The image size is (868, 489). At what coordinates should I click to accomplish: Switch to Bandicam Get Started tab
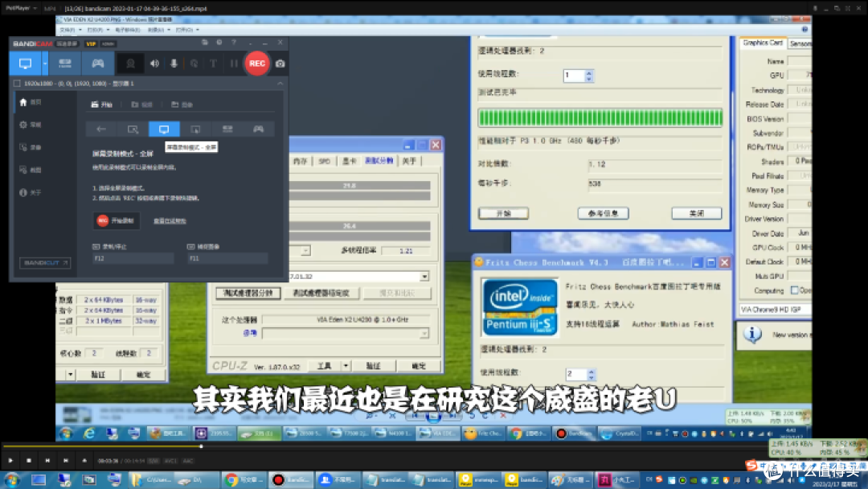[x=102, y=105]
